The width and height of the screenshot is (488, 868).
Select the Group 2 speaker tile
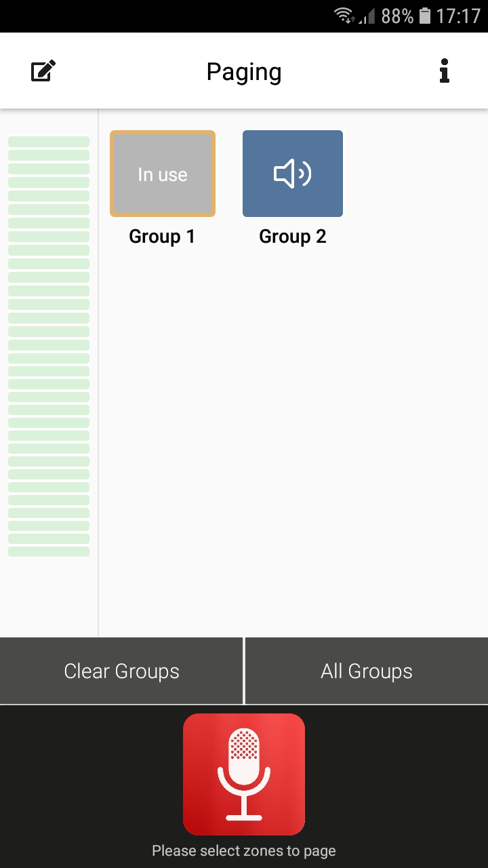click(293, 174)
